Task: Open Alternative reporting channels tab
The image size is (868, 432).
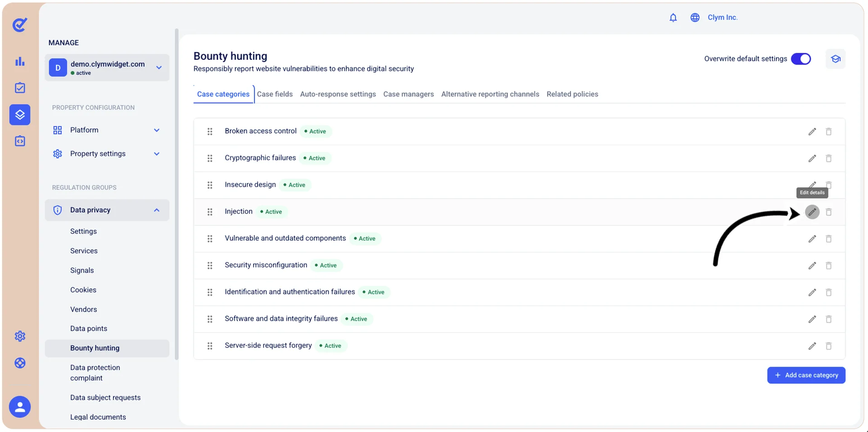Action: [x=490, y=94]
